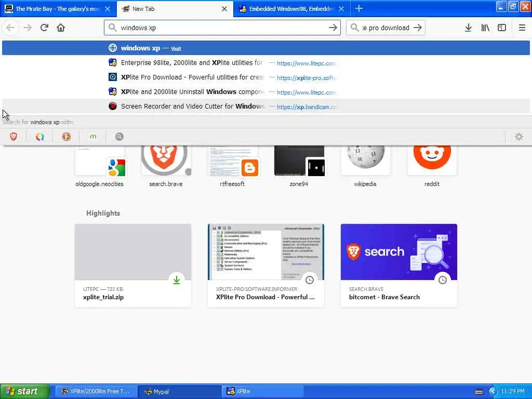Open the zone94 top site tile

299,166
